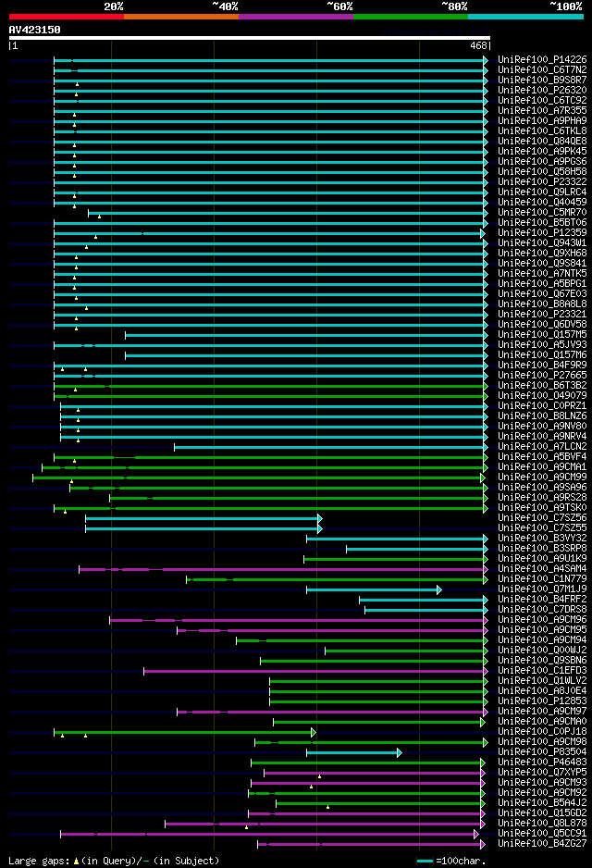The image size is (592, 868).
Task: Choose the UniRef100_P12853 hit
Action: (x=542, y=701)
